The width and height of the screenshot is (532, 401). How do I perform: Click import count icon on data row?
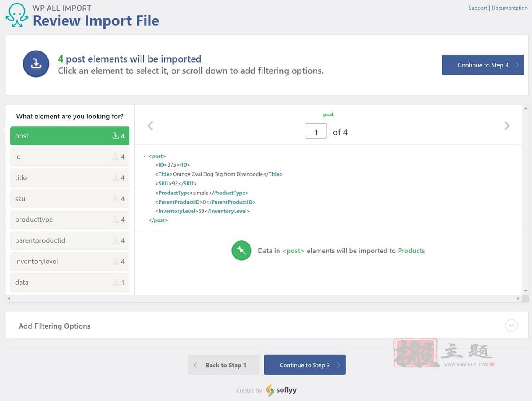(x=116, y=282)
